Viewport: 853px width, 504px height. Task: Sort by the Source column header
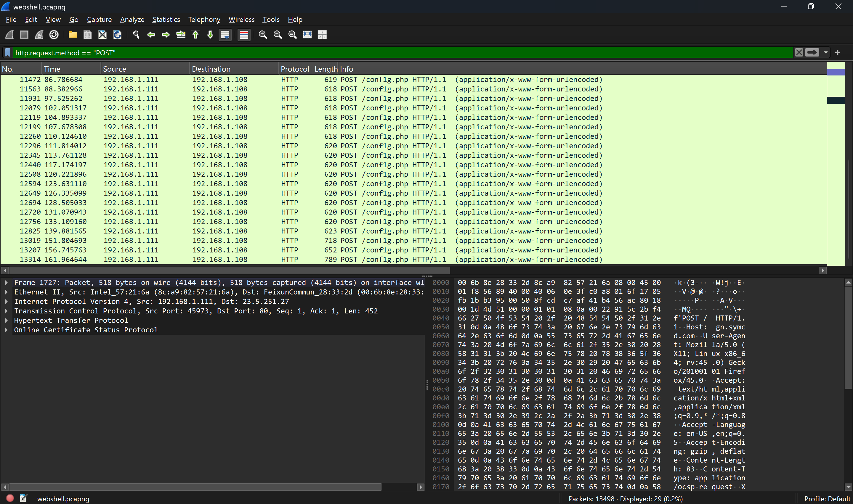tap(145, 69)
